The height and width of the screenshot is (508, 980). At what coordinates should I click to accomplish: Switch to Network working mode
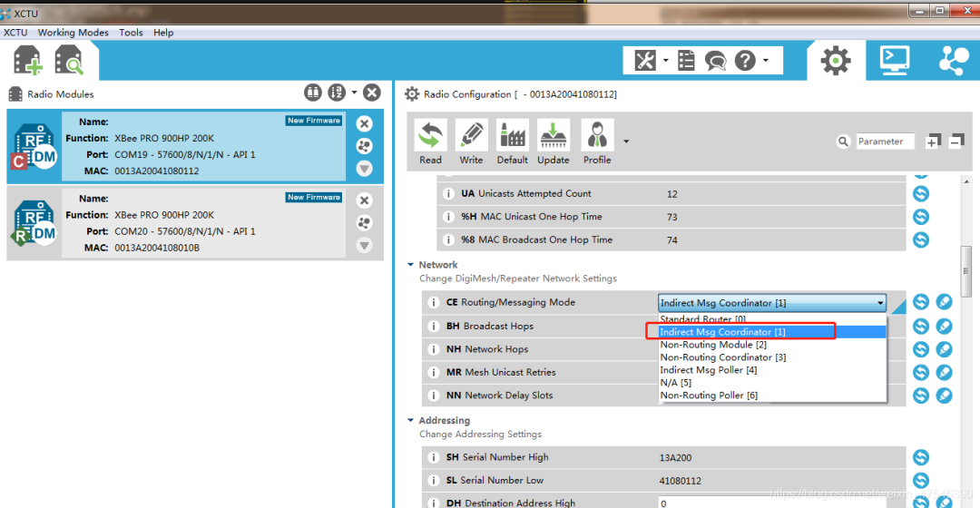coord(953,61)
